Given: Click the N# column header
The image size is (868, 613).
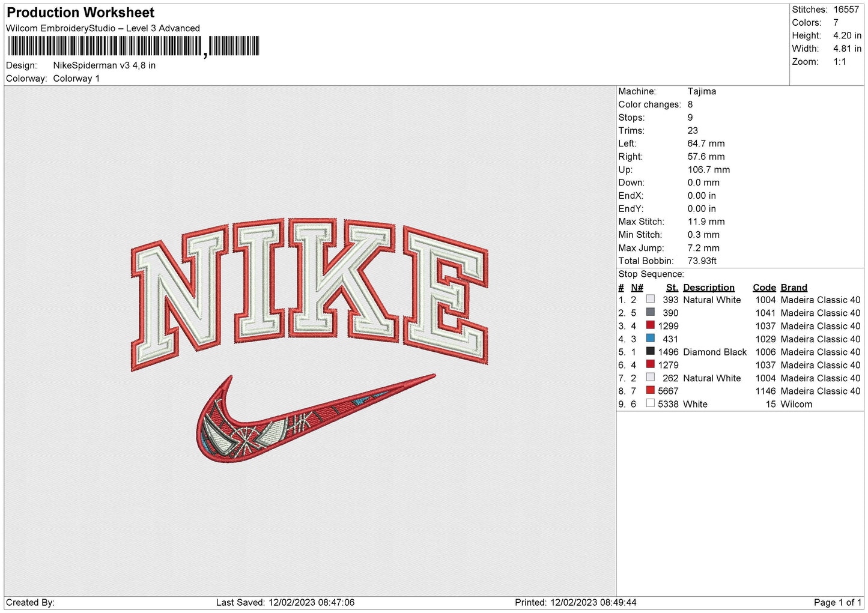Looking at the screenshot, I should [x=637, y=287].
